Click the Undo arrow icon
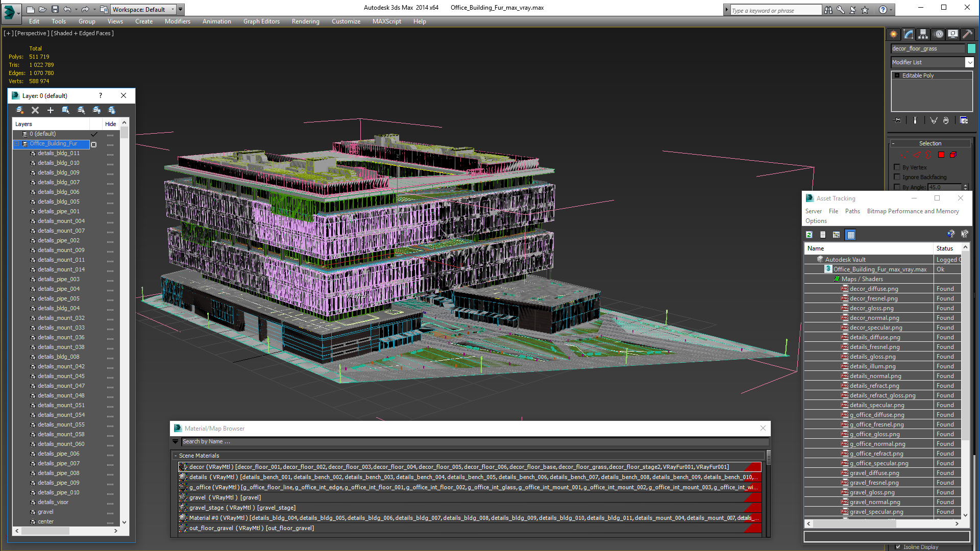The image size is (980, 551). (67, 9)
